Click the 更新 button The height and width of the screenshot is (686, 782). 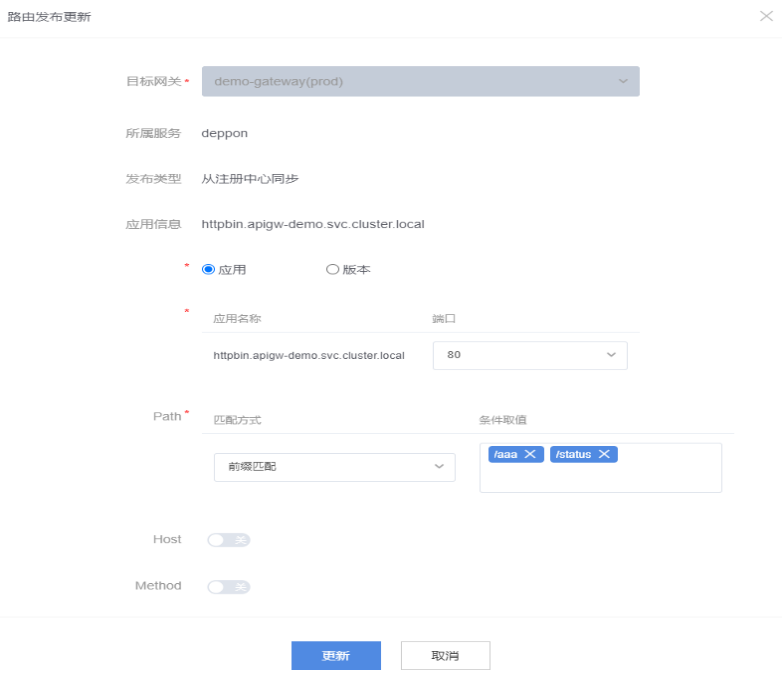[336, 656]
